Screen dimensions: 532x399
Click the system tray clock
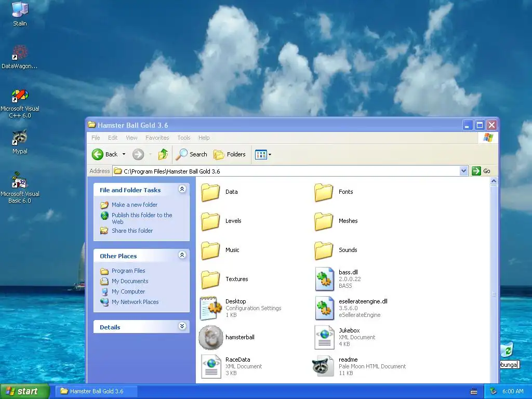[513, 392]
